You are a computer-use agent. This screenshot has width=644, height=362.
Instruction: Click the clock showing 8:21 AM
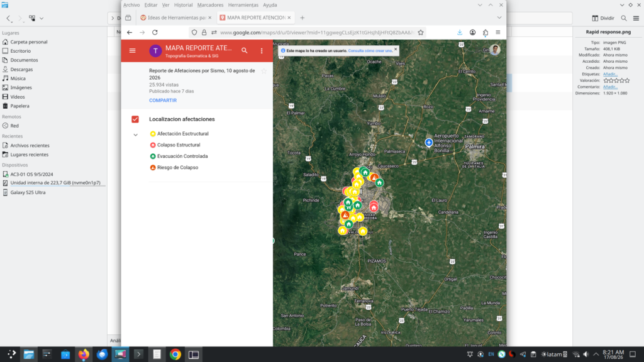tap(613, 354)
